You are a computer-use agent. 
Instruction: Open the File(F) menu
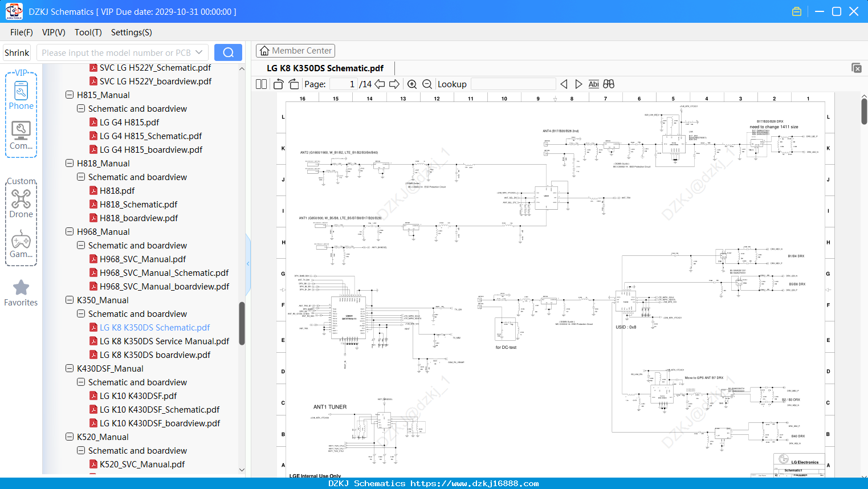(21, 32)
